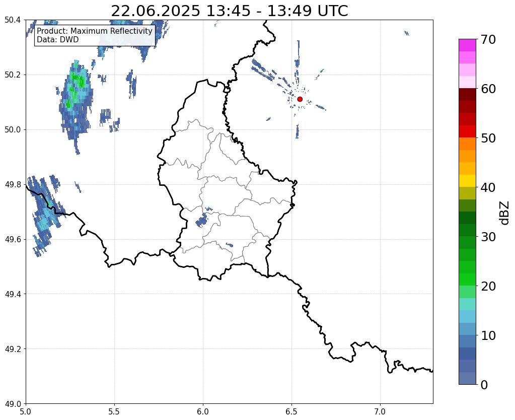Click the 50.2 latitude axis label

(x=13, y=75)
